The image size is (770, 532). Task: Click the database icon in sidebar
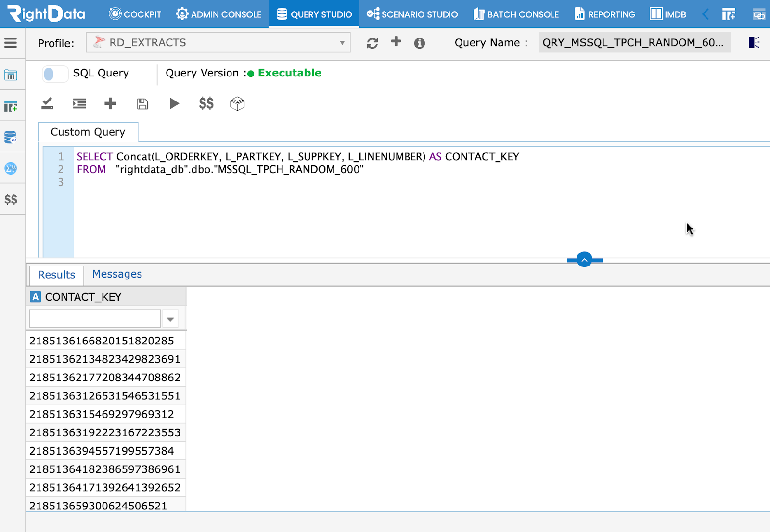tap(11, 137)
